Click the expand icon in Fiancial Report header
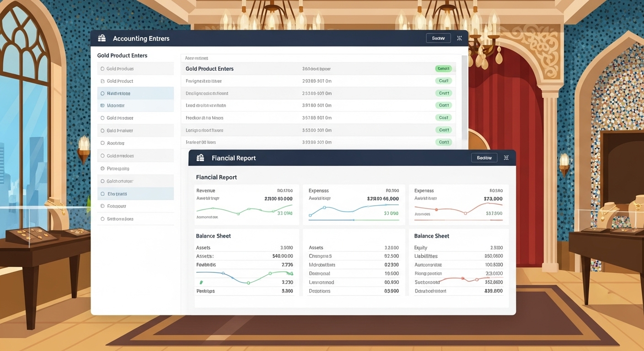 [506, 158]
